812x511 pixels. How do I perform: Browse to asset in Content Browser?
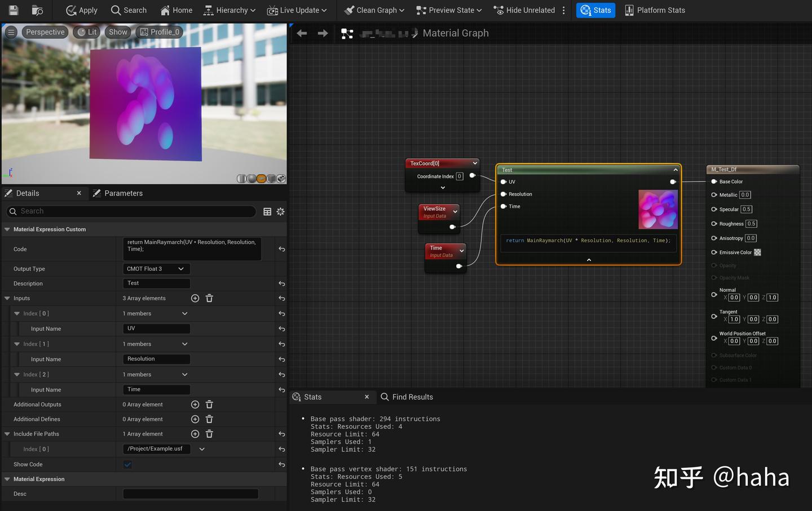tap(37, 10)
